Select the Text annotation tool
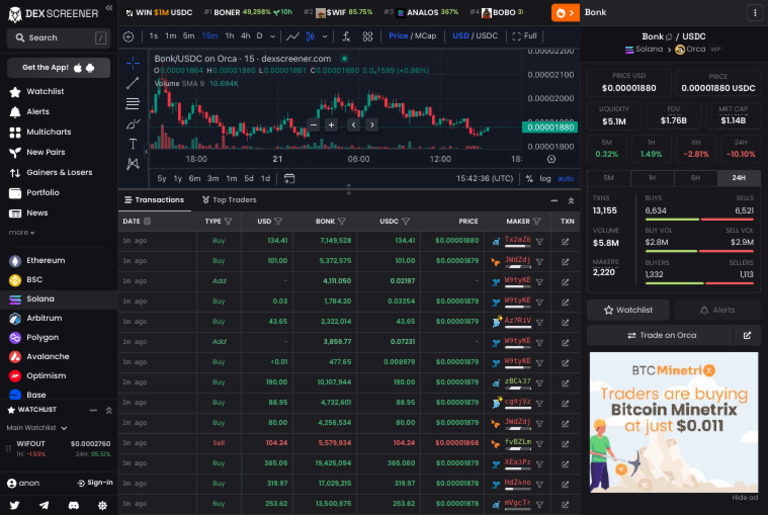Image resolution: width=768 pixels, height=515 pixels. click(133, 144)
